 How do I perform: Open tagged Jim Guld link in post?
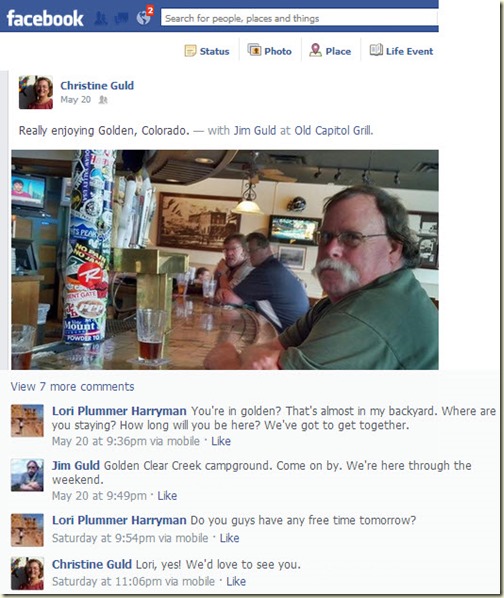pos(255,130)
